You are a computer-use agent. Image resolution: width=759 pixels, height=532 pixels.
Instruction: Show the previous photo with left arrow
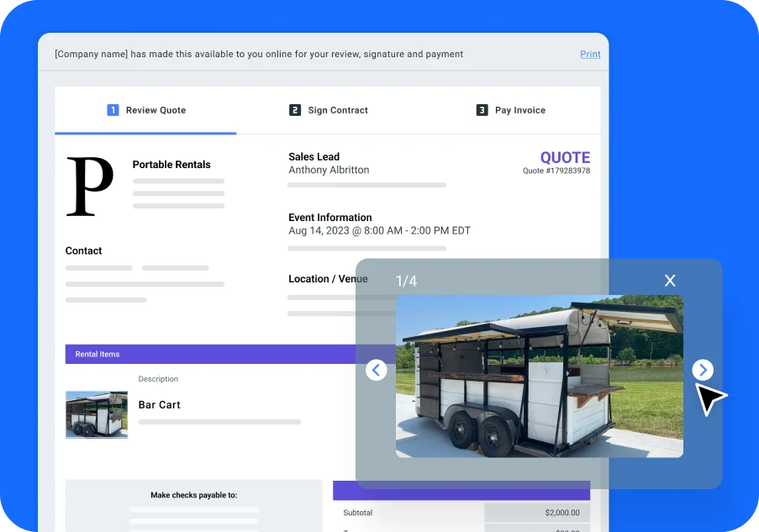(x=377, y=370)
